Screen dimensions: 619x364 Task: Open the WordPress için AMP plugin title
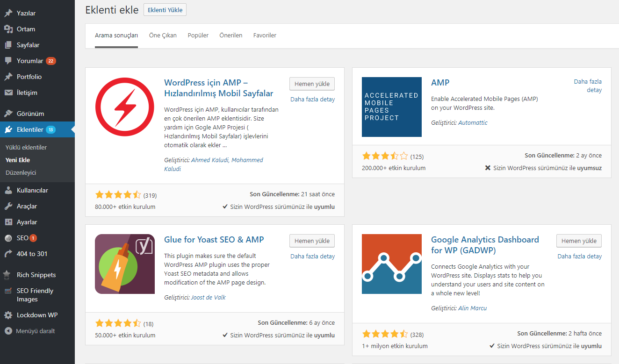pyautogui.click(x=219, y=88)
